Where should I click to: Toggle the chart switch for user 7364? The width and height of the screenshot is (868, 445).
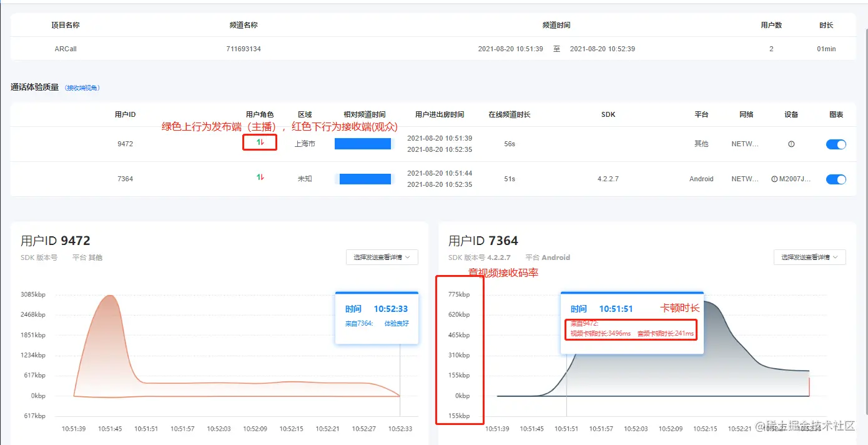point(836,179)
